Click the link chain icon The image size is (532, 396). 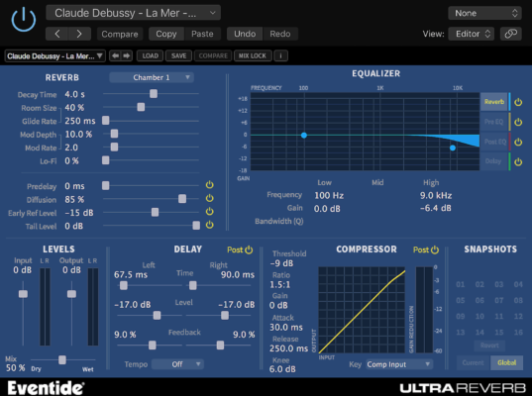click(510, 34)
